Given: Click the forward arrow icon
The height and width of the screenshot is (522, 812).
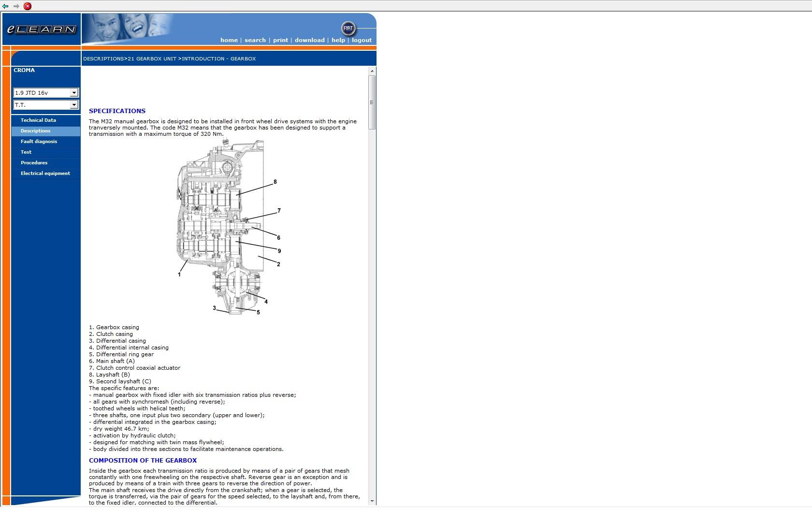Looking at the screenshot, I should point(16,6).
